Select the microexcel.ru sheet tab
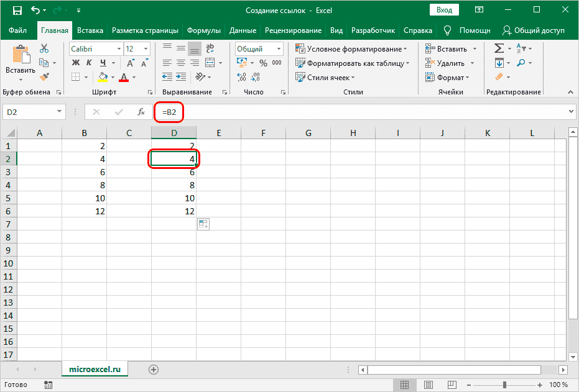The image size is (579, 392). 95,369
